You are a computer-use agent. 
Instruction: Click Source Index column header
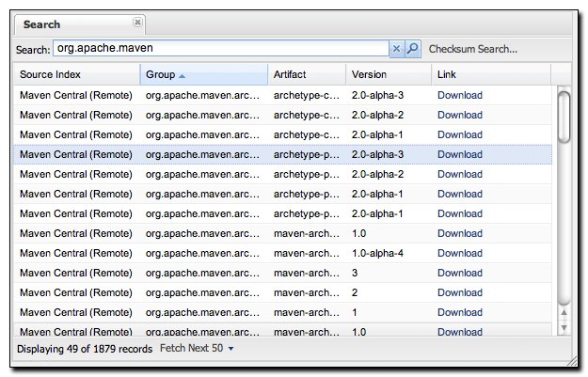51,74
